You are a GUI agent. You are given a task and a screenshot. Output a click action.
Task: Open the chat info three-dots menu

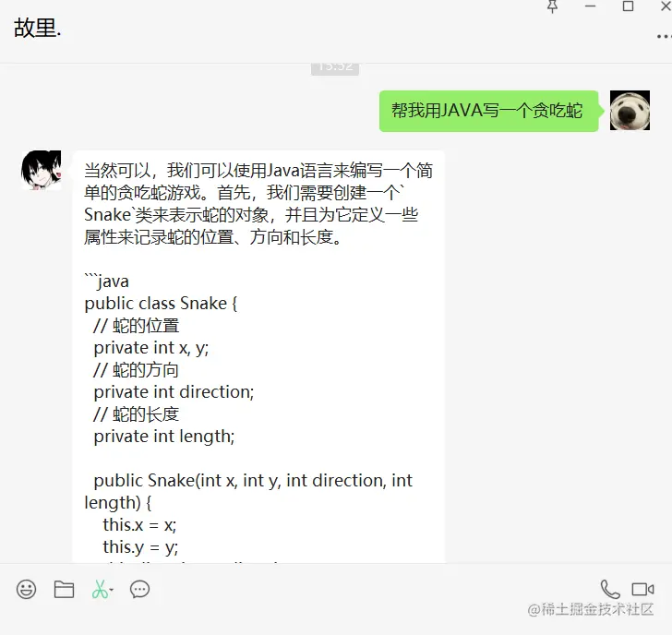click(665, 36)
